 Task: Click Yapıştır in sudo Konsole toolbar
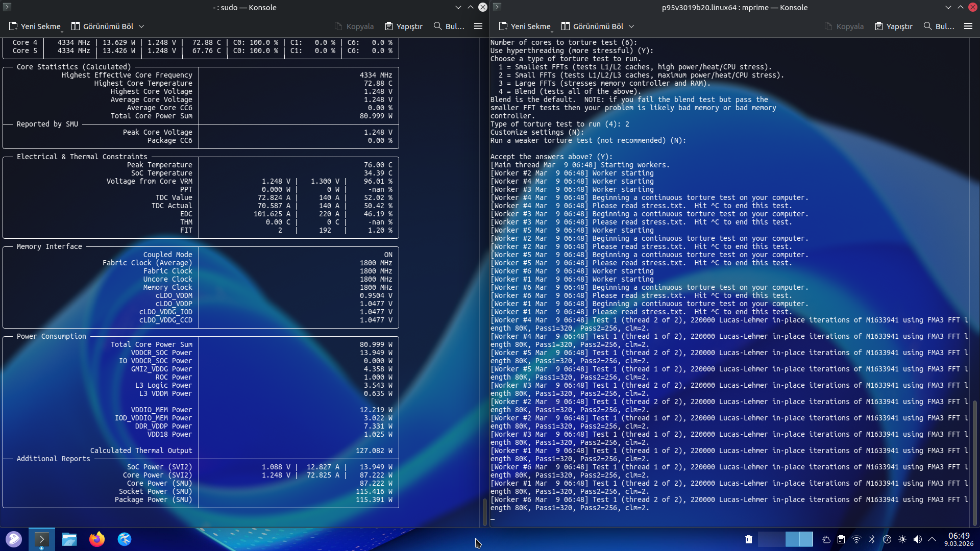click(x=404, y=27)
